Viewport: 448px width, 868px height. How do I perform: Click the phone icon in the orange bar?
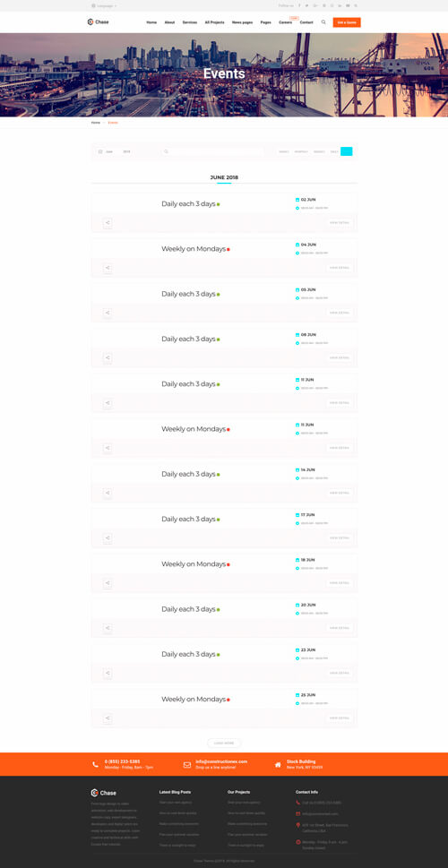(x=95, y=764)
